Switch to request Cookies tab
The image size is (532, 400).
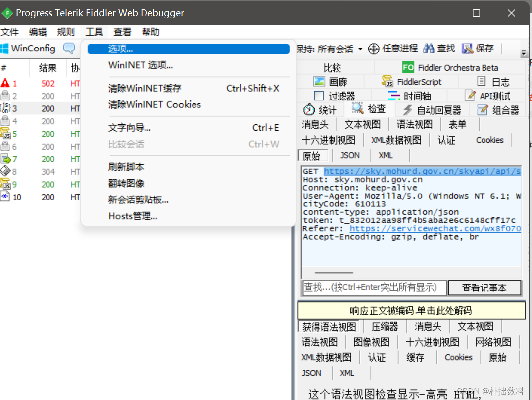pos(489,140)
